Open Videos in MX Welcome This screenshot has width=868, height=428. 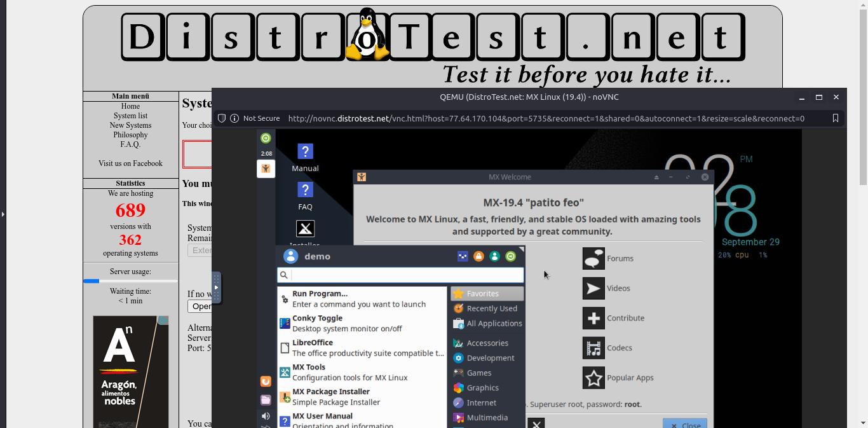pyautogui.click(x=606, y=288)
